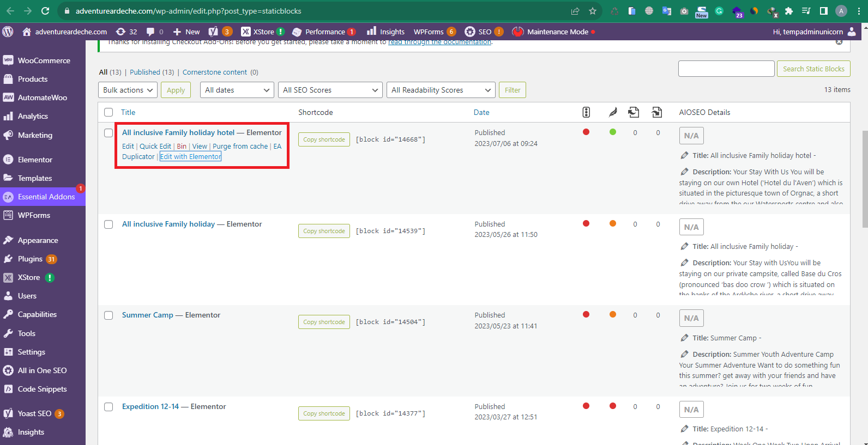Open the Bulk actions dropdown

point(128,90)
